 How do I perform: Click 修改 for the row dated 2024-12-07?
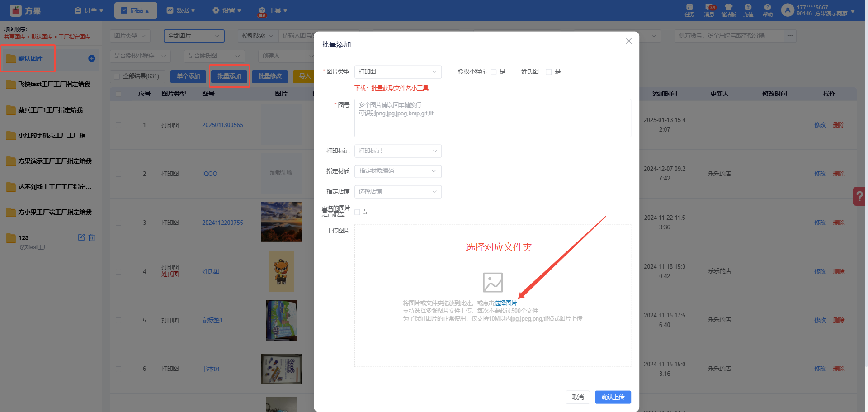point(820,174)
